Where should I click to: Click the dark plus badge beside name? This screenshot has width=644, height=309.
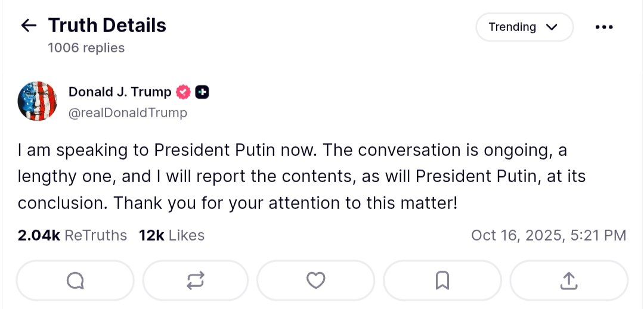click(202, 92)
